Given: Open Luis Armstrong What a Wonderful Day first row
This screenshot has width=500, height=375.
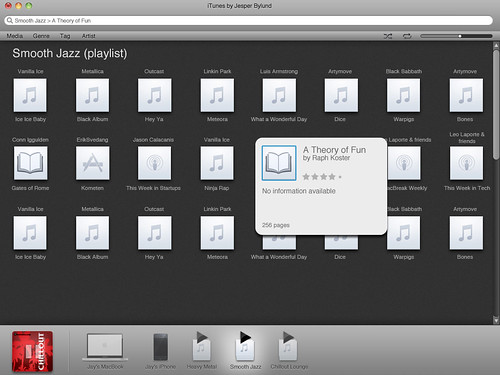Looking at the screenshot, I should point(279,95).
